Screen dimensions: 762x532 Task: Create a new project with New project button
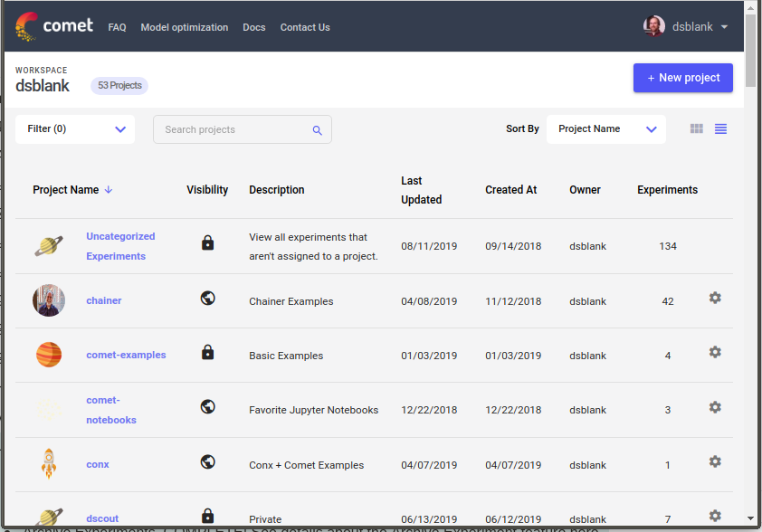pyautogui.click(x=682, y=78)
